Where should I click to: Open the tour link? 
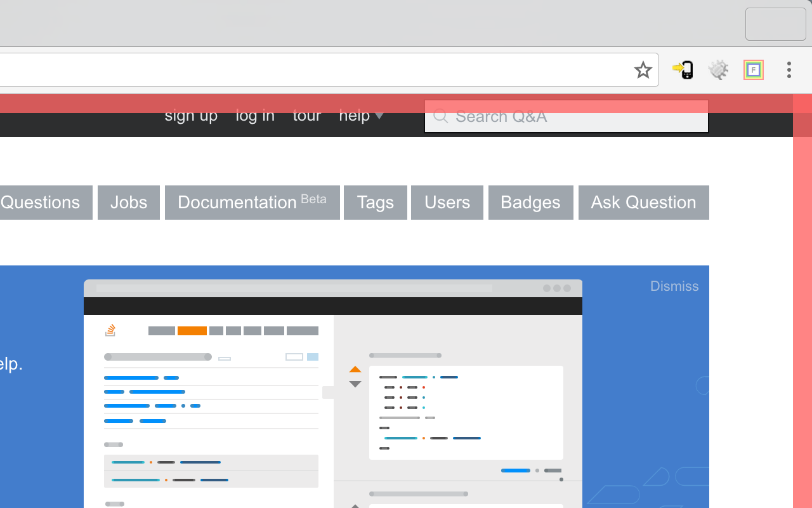[307, 116]
